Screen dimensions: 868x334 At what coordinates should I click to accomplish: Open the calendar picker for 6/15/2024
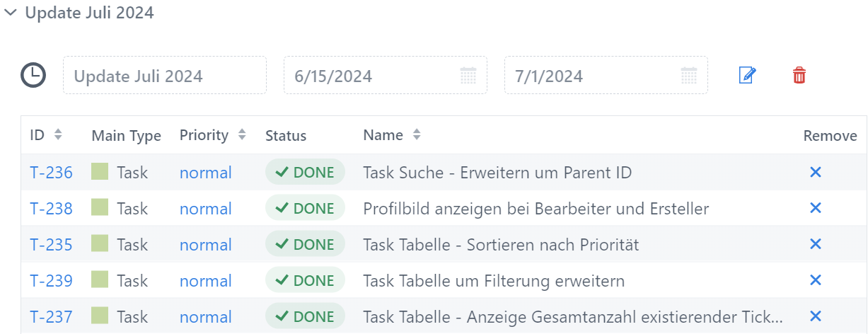tap(468, 75)
